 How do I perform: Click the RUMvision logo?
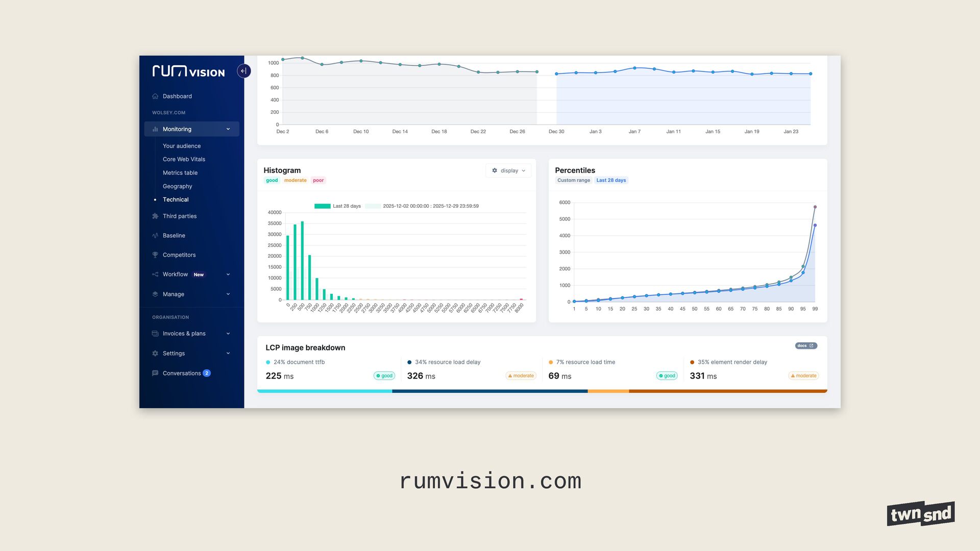(188, 71)
